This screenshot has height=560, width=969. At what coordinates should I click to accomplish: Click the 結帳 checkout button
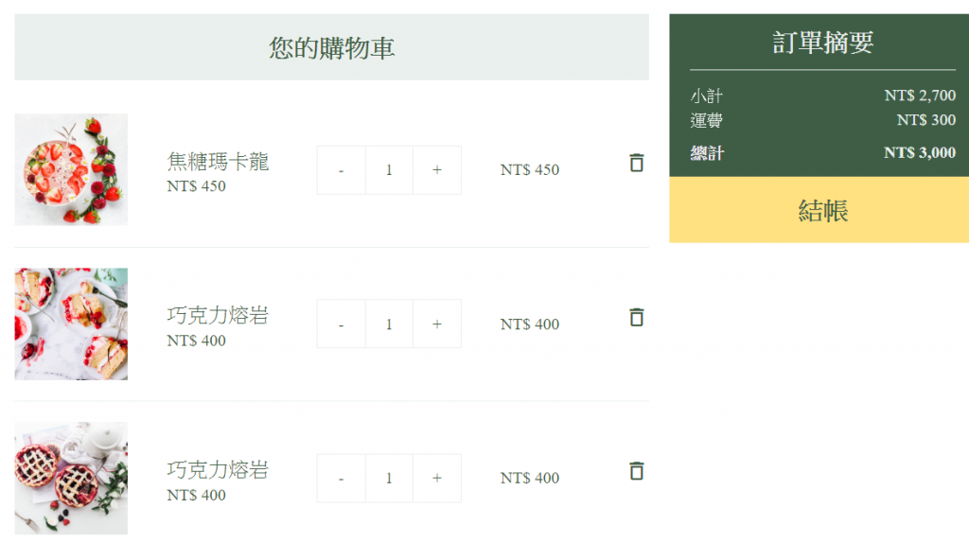(x=819, y=210)
